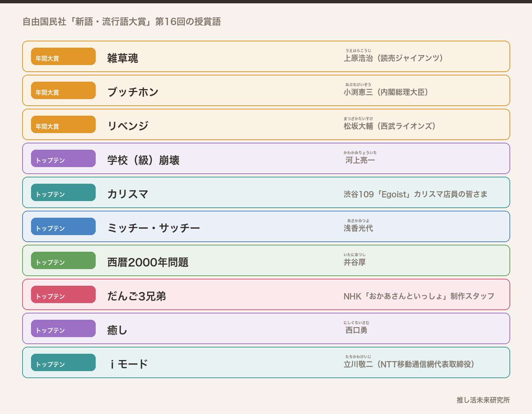The height and width of the screenshot is (414, 532).
Task: Click the heading 自由国民社「新語・流行語大賞」第16回の授賞語
Action: (122, 22)
